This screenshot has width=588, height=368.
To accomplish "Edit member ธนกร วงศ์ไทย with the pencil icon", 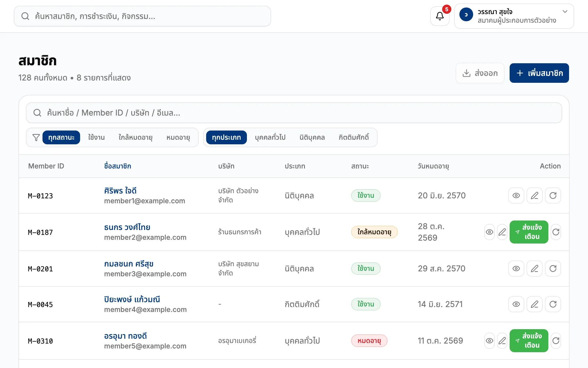I will pyautogui.click(x=502, y=232).
